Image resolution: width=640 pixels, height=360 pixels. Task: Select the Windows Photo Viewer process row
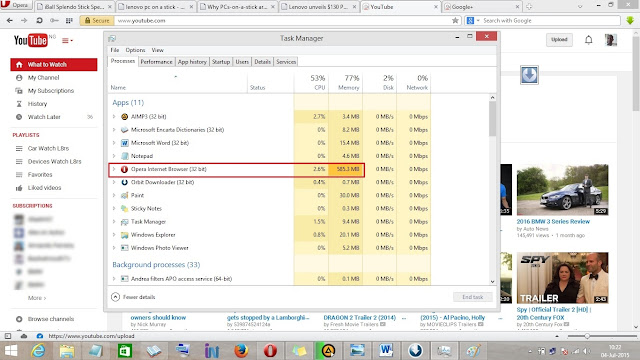[x=269, y=248]
